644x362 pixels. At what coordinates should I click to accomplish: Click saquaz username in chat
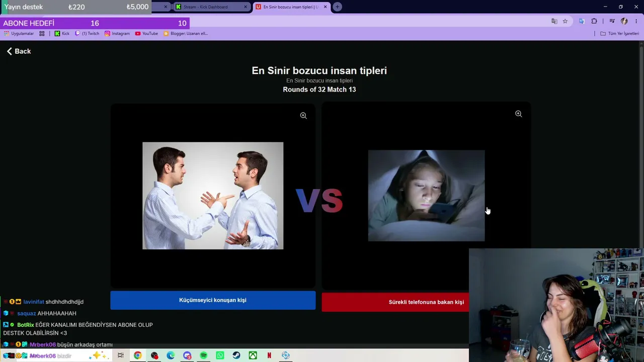(27, 313)
